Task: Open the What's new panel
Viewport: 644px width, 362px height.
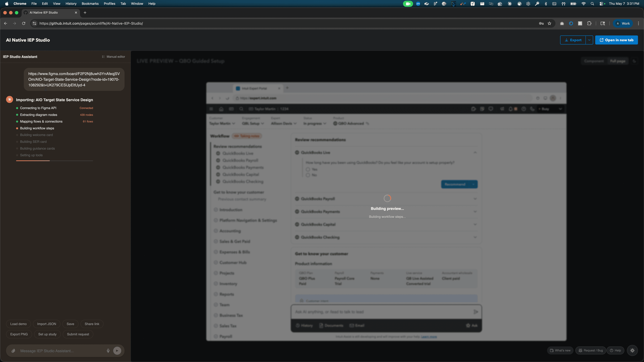Action: click(560, 350)
